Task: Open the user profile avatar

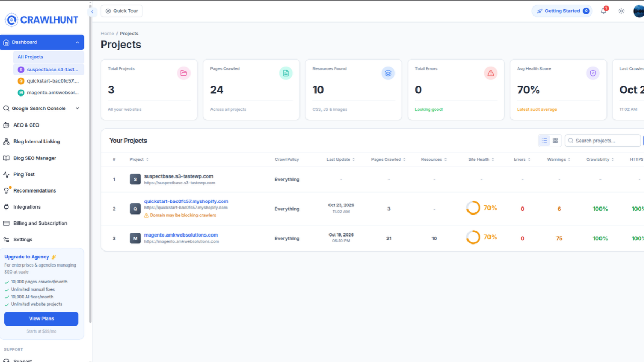Action: click(639, 11)
